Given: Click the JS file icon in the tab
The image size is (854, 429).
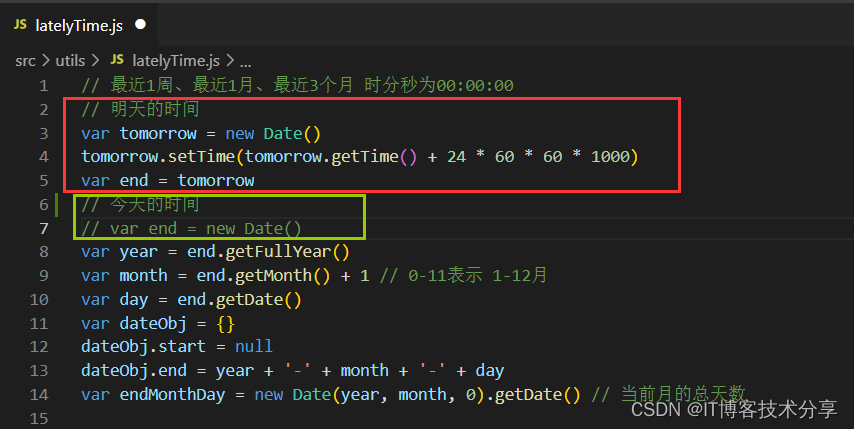Looking at the screenshot, I should (x=20, y=24).
